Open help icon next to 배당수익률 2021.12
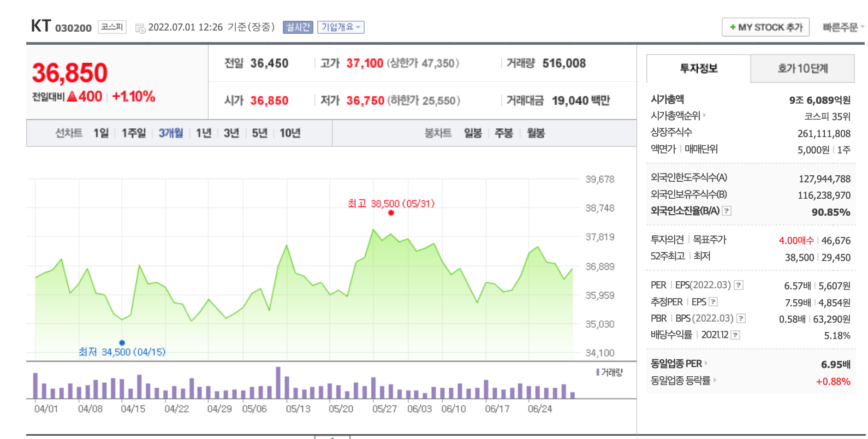868x439 pixels. tap(735, 335)
